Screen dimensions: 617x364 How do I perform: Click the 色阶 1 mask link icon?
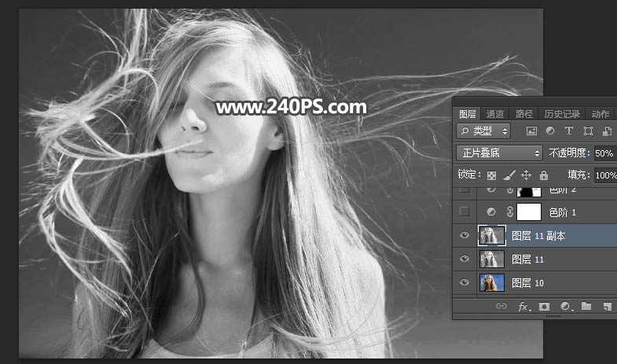510,211
